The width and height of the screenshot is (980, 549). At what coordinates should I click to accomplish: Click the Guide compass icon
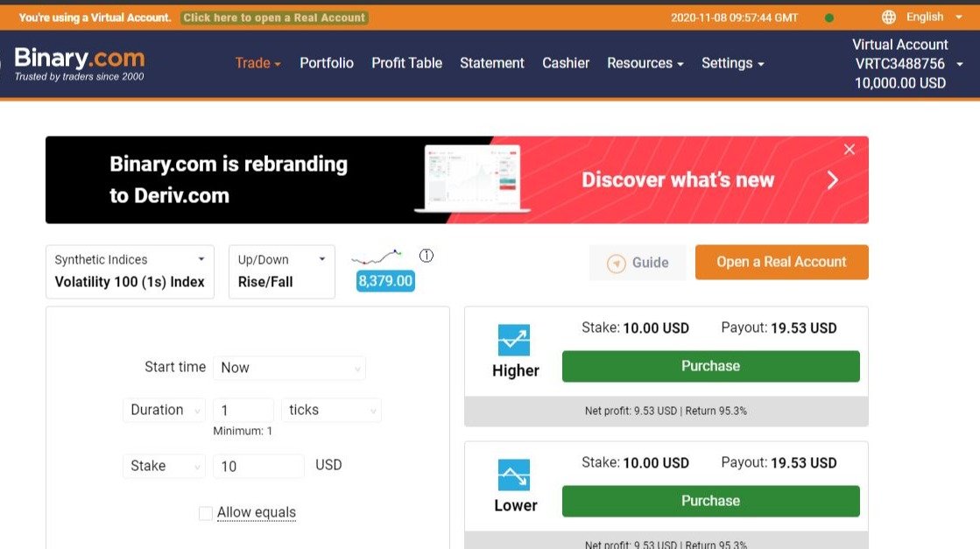[x=617, y=263]
